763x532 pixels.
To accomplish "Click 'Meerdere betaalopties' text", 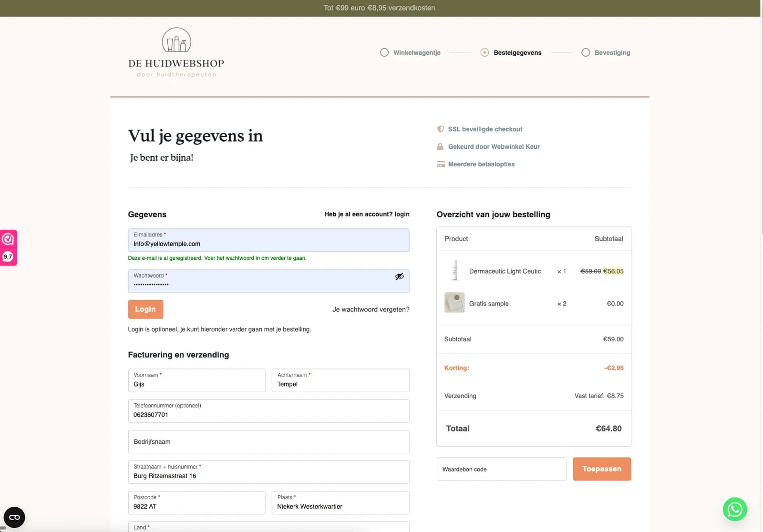I will 481,164.
